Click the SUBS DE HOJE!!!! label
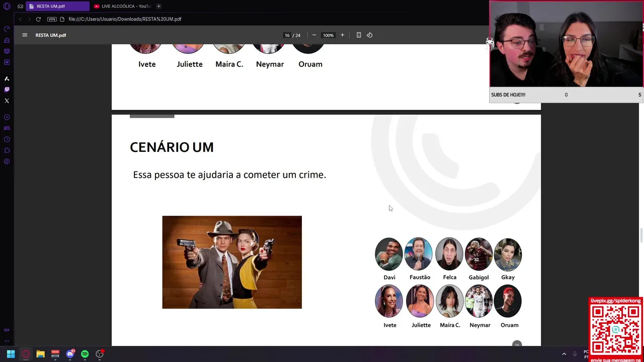 tap(508, 95)
